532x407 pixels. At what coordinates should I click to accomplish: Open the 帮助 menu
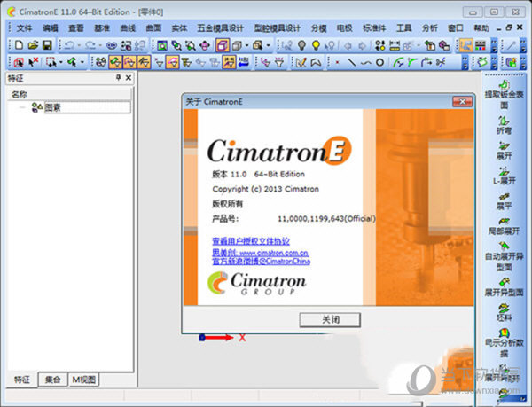[481, 28]
